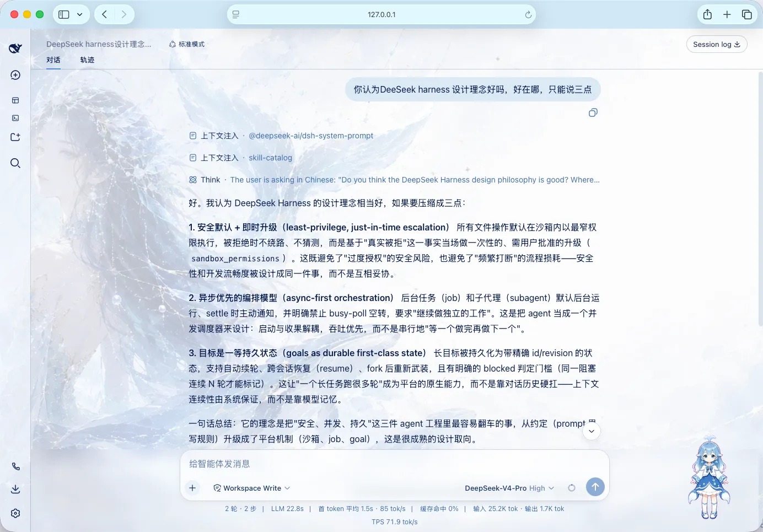Screen dimensions: 763x532
Task: Show the browser tab overview
Action: pyautogui.click(x=747, y=14)
